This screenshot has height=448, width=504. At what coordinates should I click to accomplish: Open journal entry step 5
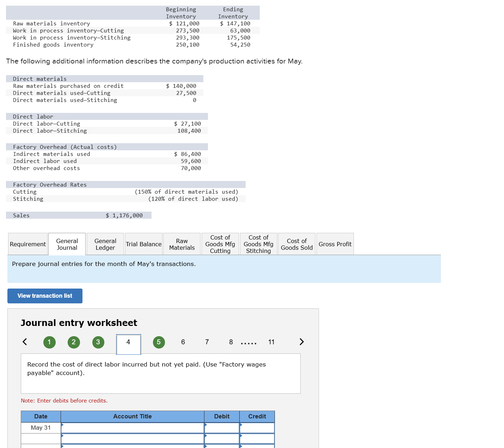[159, 342]
